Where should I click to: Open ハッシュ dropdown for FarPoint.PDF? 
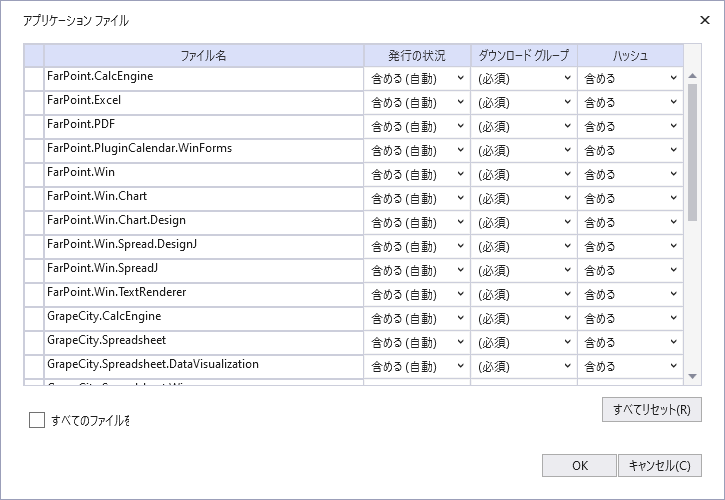point(630,126)
